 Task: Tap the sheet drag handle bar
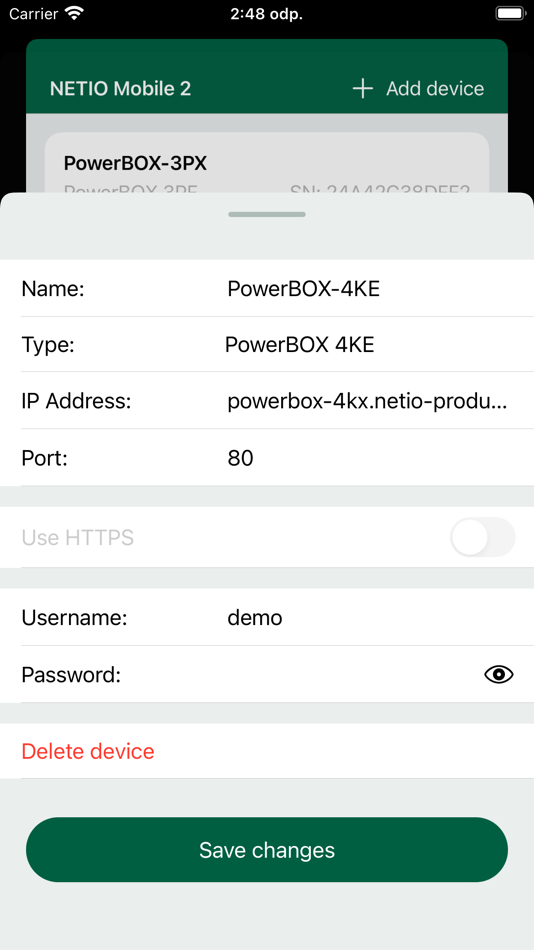[x=267, y=214]
